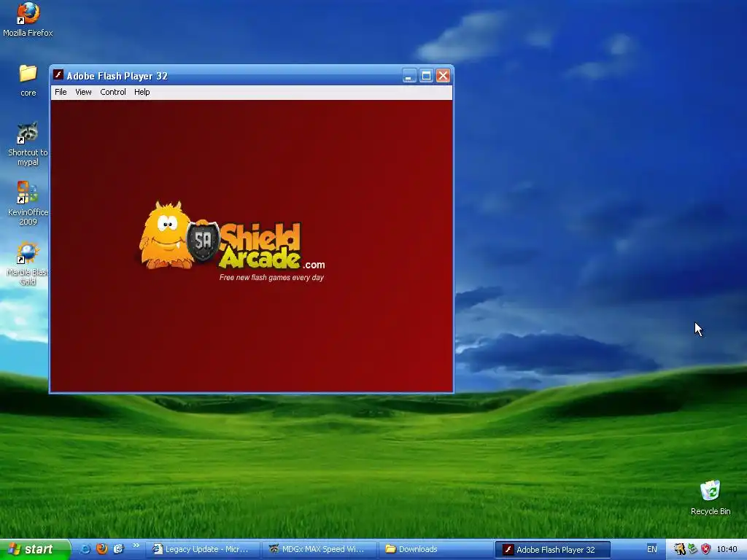Close the Adobe Flash Player window
Viewport: 747px width, 560px height.
[443, 76]
